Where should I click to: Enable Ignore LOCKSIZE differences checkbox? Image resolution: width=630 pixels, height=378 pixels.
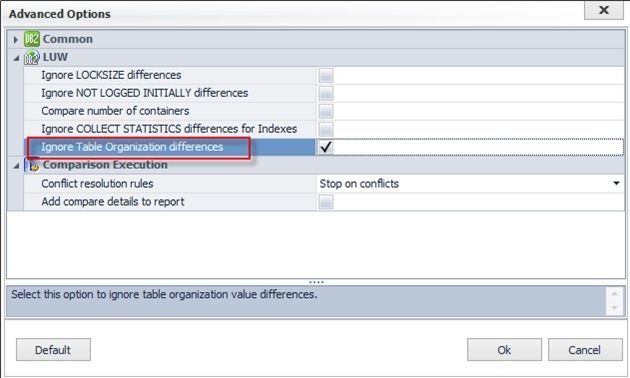pyautogui.click(x=326, y=75)
